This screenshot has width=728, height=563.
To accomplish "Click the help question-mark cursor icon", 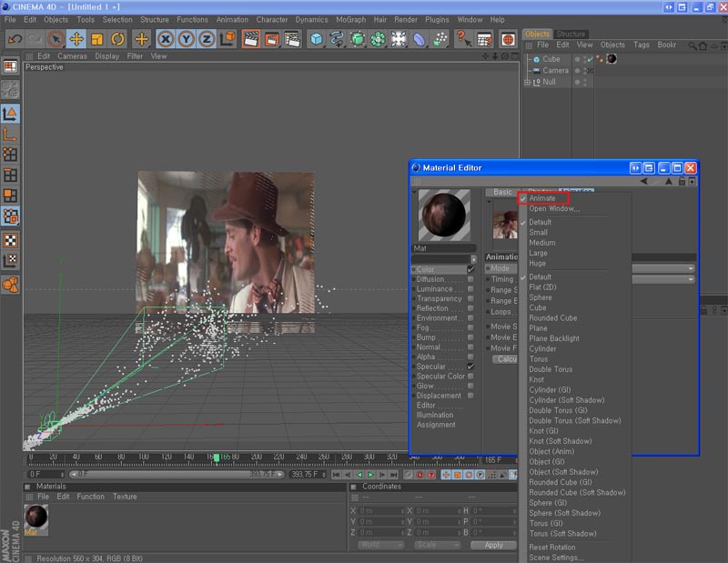I will [x=463, y=39].
